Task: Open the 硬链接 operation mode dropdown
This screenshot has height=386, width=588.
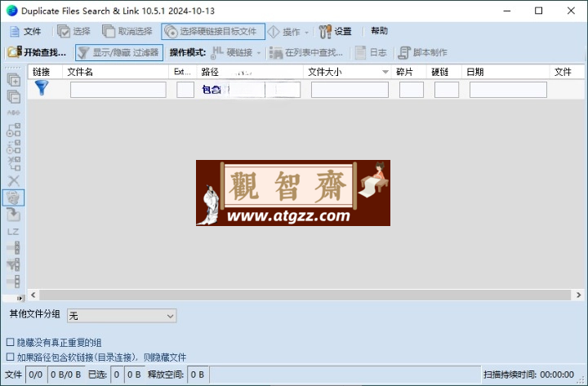Action: click(235, 52)
